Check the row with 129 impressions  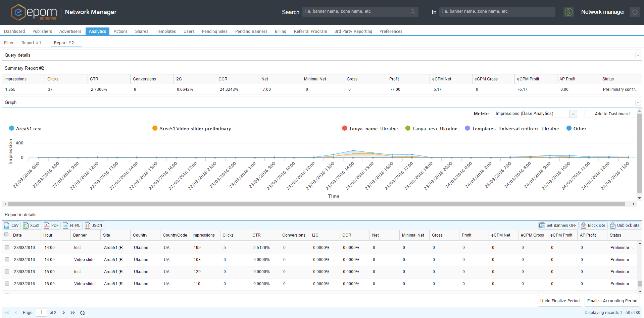pos(7,271)
